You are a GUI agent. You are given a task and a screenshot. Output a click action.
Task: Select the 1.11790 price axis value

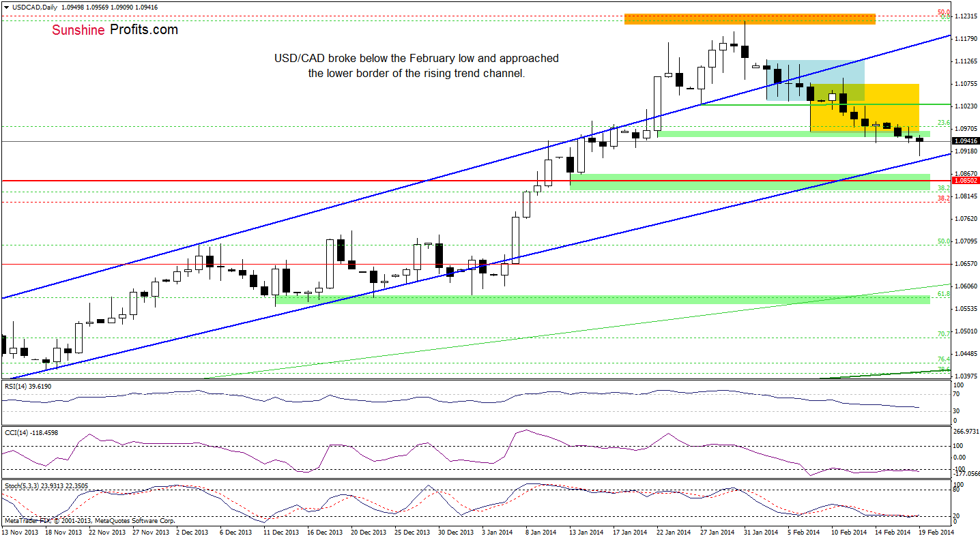pyautogui.click(x=966, y=39)
